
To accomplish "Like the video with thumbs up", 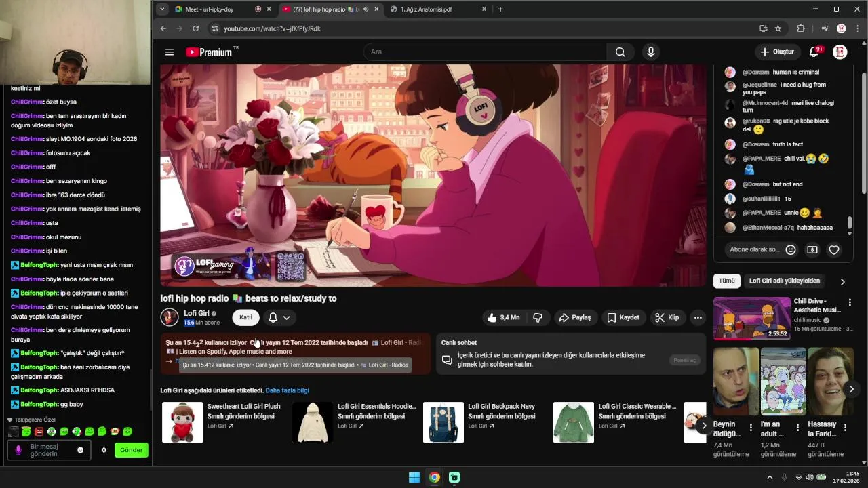I will 502,317.
